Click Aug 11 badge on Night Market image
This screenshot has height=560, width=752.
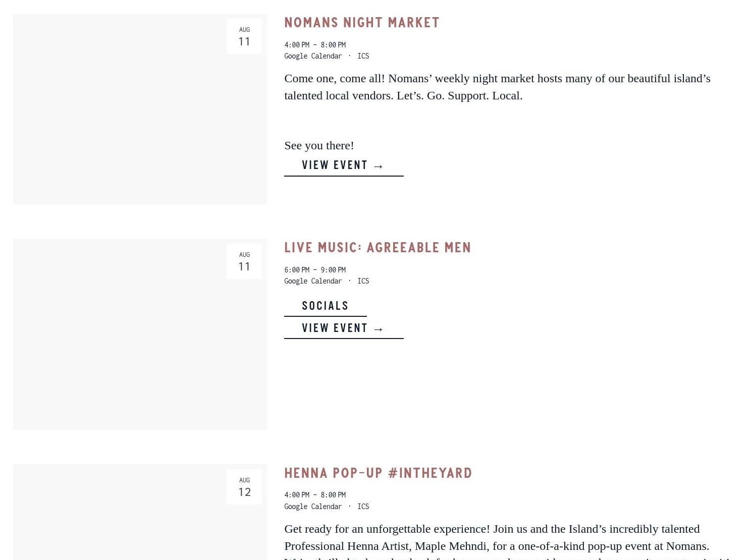coord(244,36)
